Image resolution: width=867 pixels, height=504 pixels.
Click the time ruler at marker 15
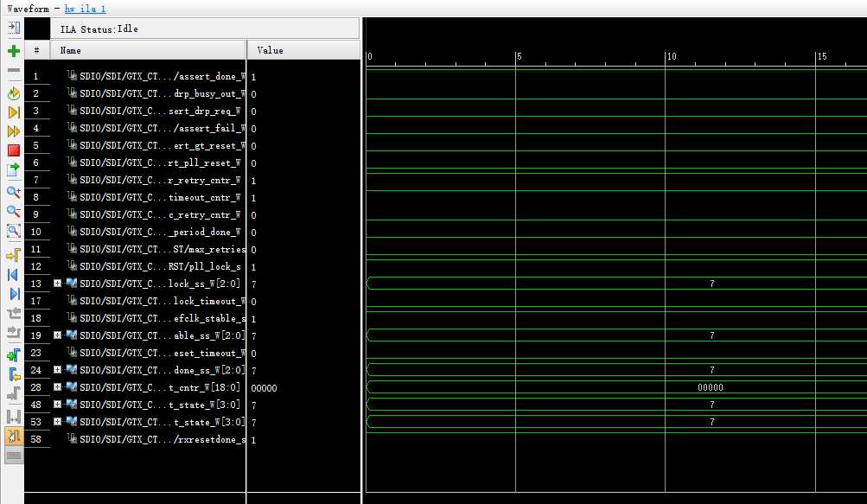[822, 56]
